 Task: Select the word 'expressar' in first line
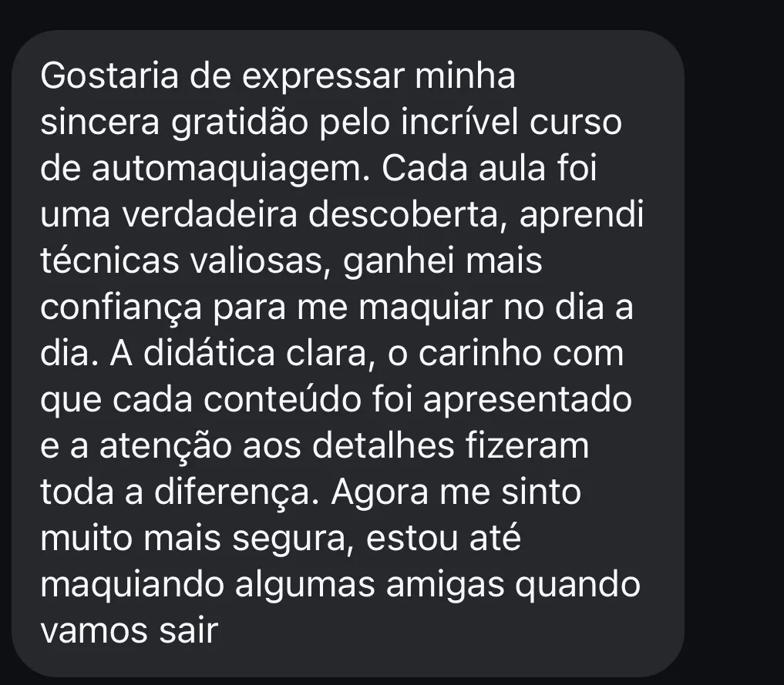(x=323, y=78)
